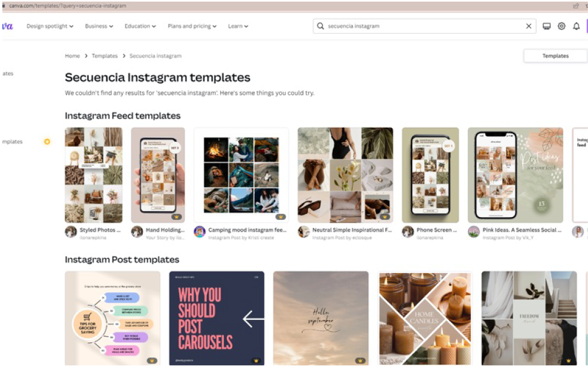Click the share icon in address bar

click(576, 6)
